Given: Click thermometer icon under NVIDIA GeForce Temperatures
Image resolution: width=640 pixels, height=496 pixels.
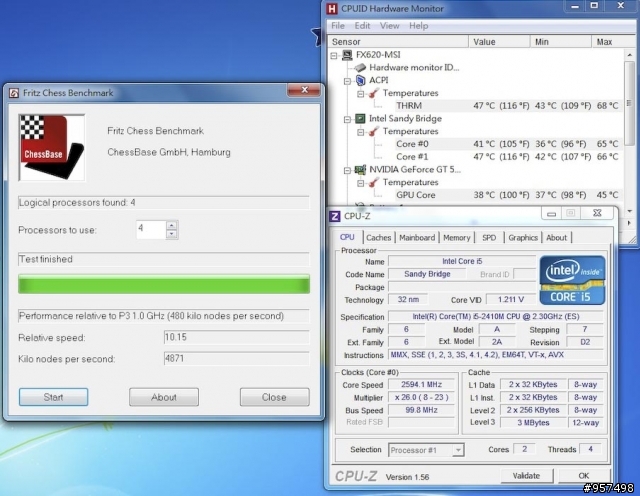Looking at the screenshot, I should [373, 182].
